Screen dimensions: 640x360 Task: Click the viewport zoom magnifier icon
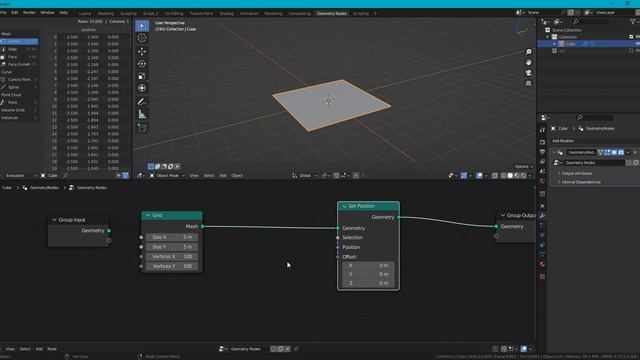(x=529, y=52)
